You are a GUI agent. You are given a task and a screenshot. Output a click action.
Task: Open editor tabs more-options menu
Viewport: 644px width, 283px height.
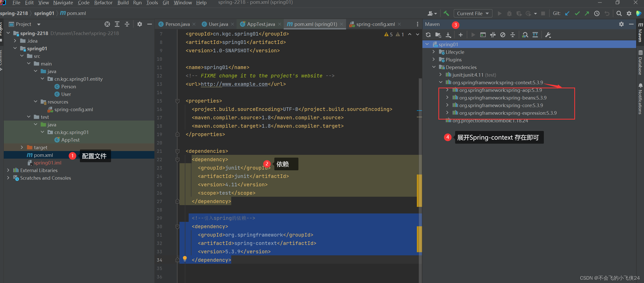coord(417,24)
